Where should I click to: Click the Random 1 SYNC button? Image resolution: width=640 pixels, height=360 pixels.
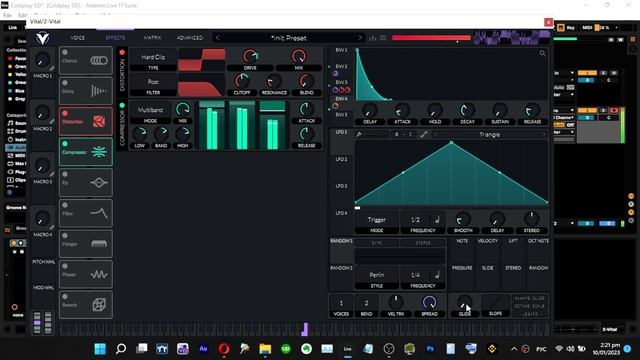click(377, 243)
